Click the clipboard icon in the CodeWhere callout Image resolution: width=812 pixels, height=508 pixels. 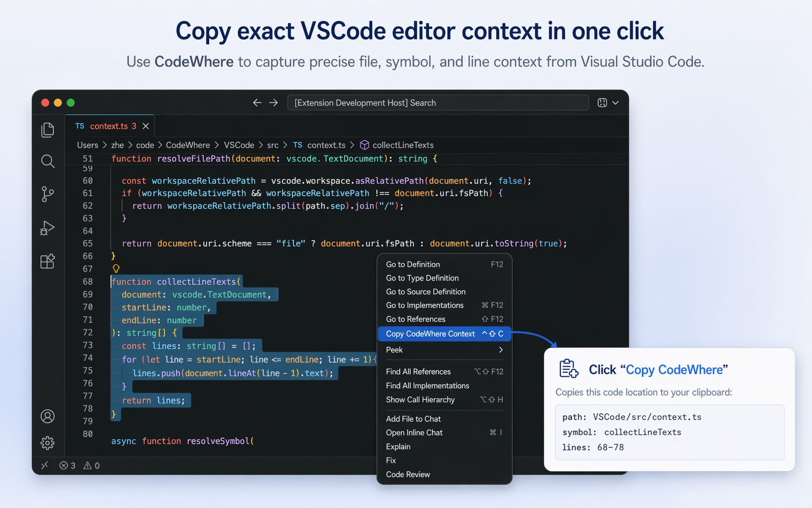pyautogui.click(x=568, y=369)
